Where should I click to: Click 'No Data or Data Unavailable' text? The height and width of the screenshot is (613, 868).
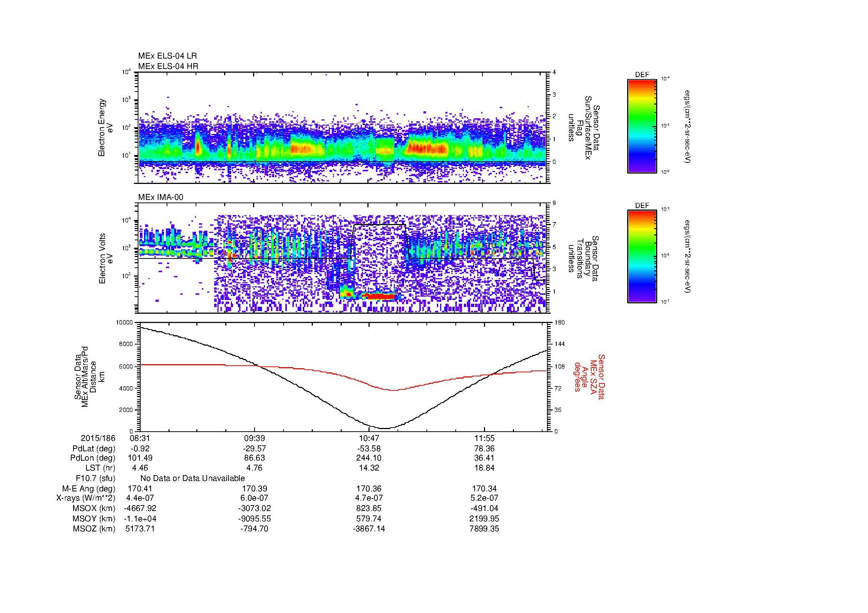(193, 478)
